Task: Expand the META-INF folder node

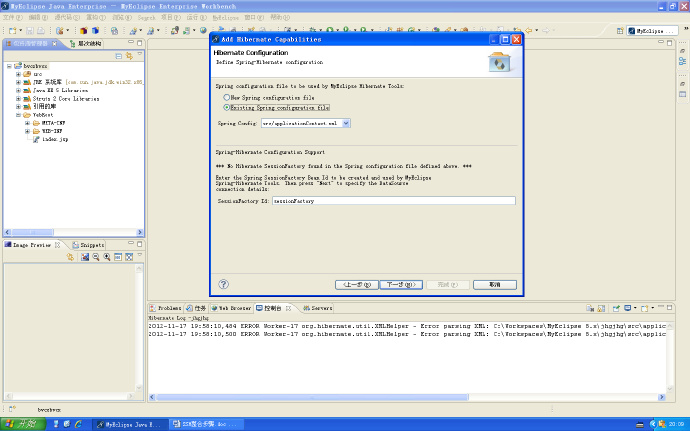Action: click(27, 123)
